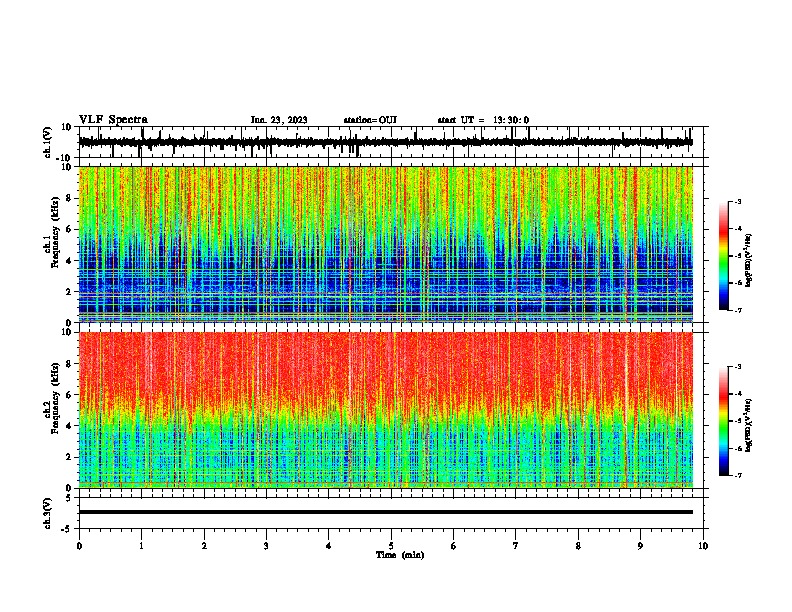This screenshot has height=612, width=792.
Task: Click the flat black ch.3 trace line
Action: 386,512
